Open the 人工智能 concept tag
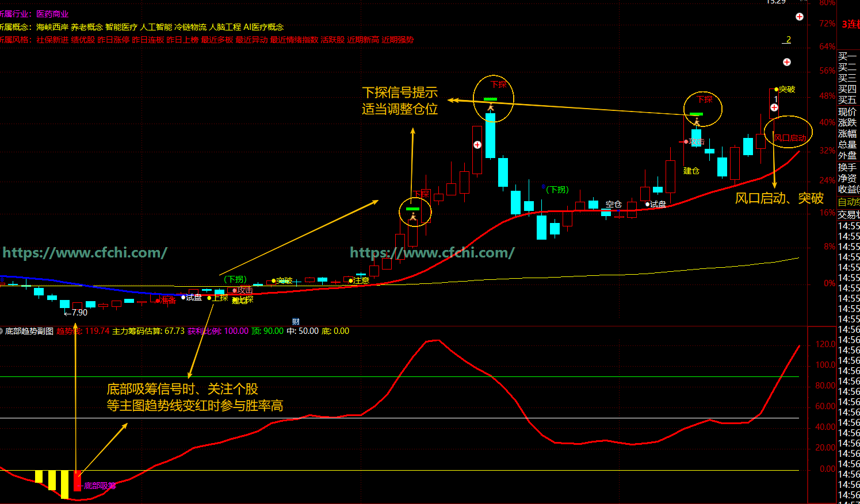Image resolution: width=860 pixels, height=504 pixels. [x=156, y=27]
